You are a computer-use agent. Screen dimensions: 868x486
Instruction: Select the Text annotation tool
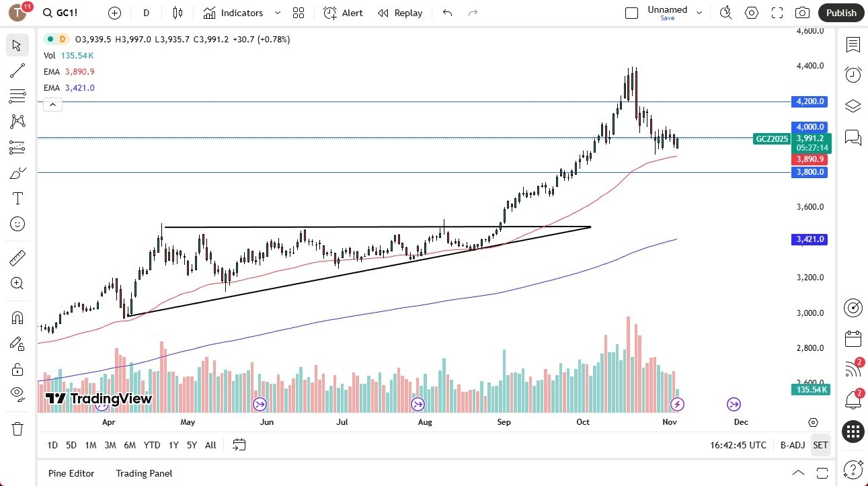[x=17, y=198]
